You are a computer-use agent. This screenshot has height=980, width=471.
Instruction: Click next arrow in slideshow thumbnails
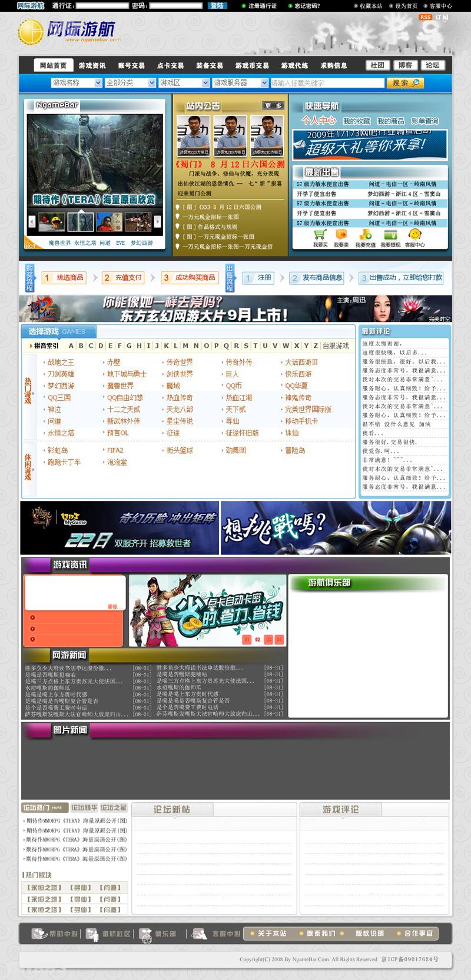click(157, 221)
